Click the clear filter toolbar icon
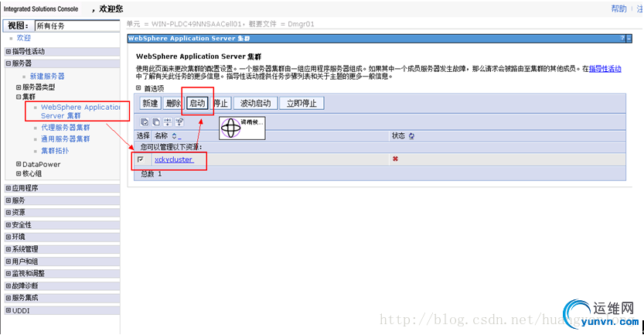 pos(179,122)
